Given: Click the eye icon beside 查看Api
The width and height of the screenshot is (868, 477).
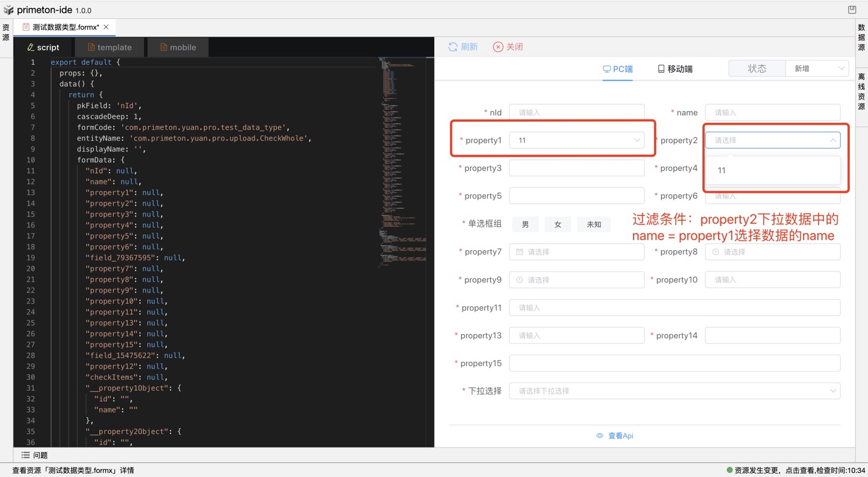Looking at the screenshot, I should [x=600, y=435].
